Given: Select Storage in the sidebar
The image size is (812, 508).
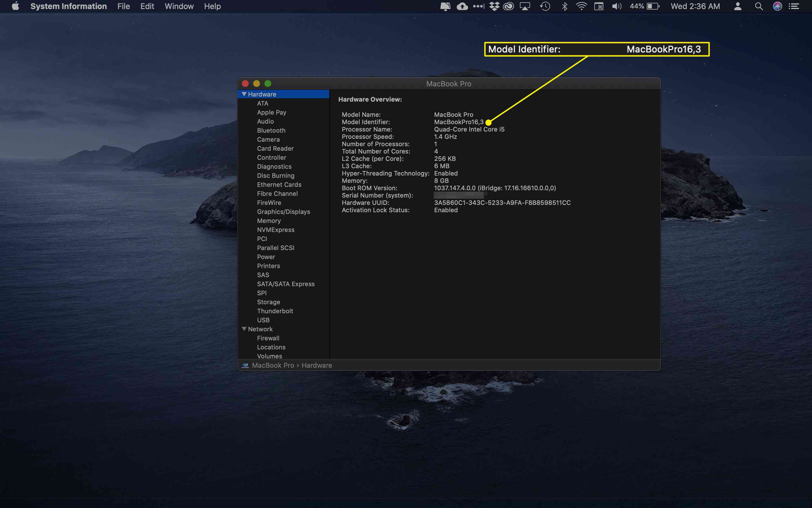Looking at the screenshot, I should tap(268, 302).
